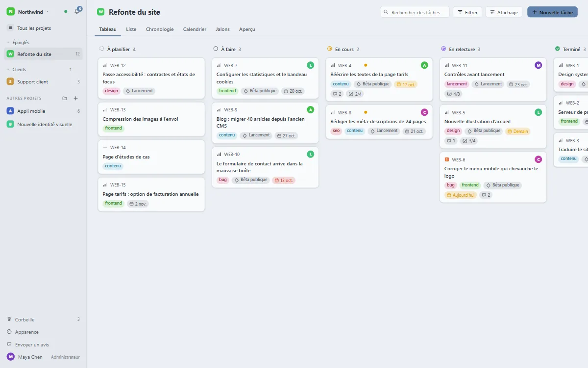Click the 4/8 checklist badge on WEB-11

pyautogui.click(x=453, y=94)
